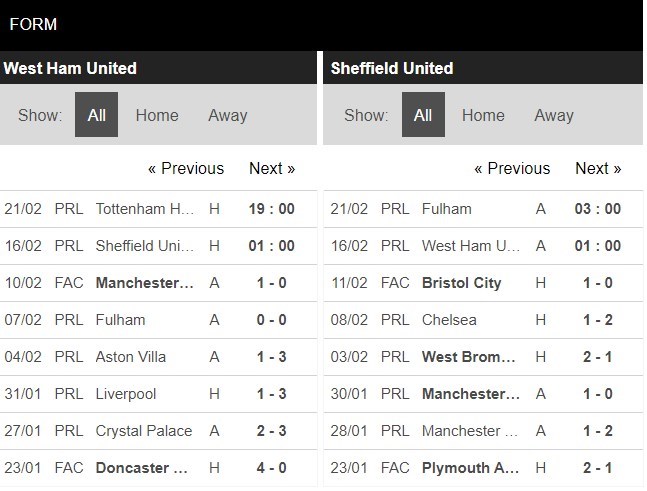The width and height of the screenshot is (647, 491).
Task: Click West Ham's Fulham 0 - 0 result
Action: (271, 320)
